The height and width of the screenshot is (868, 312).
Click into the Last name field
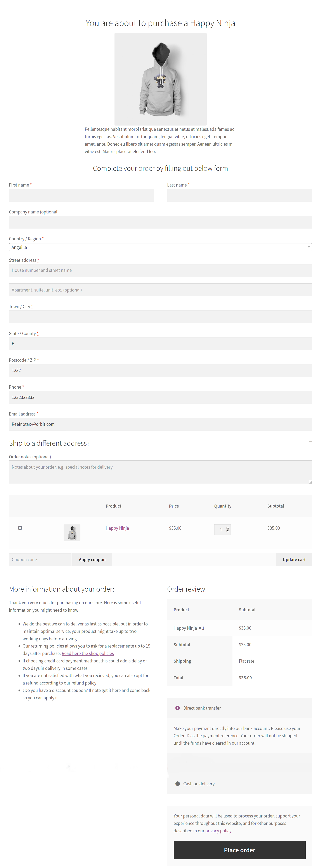239,195
